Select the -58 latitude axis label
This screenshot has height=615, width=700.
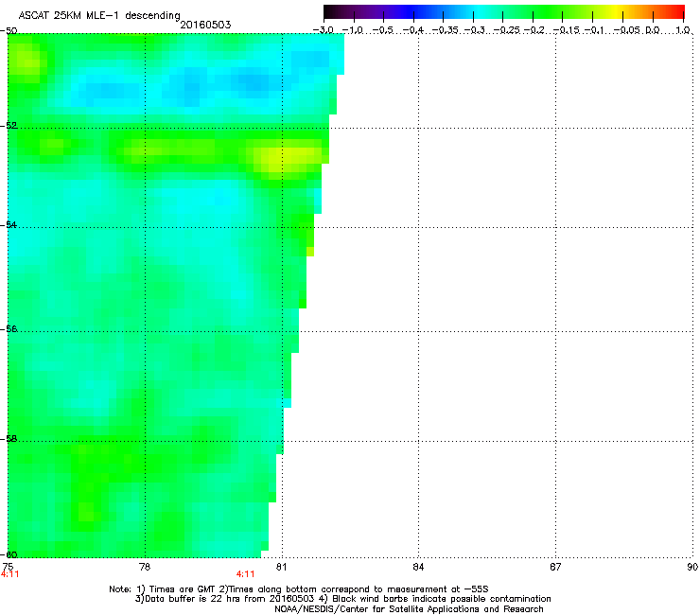[9, 439]
